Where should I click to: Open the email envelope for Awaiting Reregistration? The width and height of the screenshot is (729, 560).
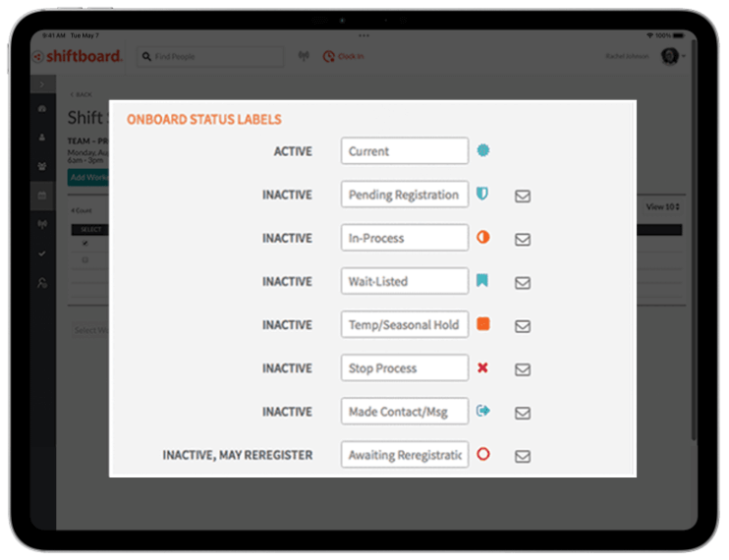523,457
